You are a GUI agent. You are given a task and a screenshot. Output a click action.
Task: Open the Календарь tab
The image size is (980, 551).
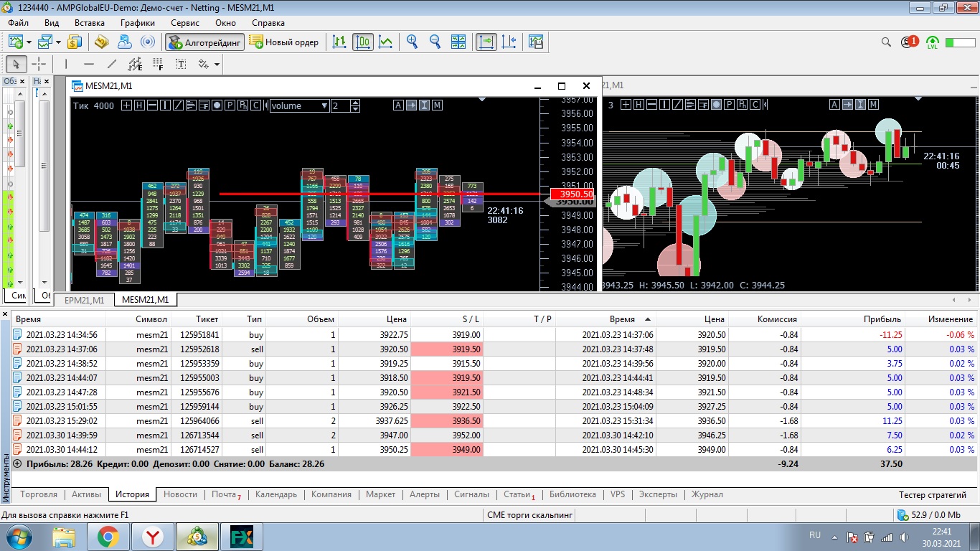[276, 494]
